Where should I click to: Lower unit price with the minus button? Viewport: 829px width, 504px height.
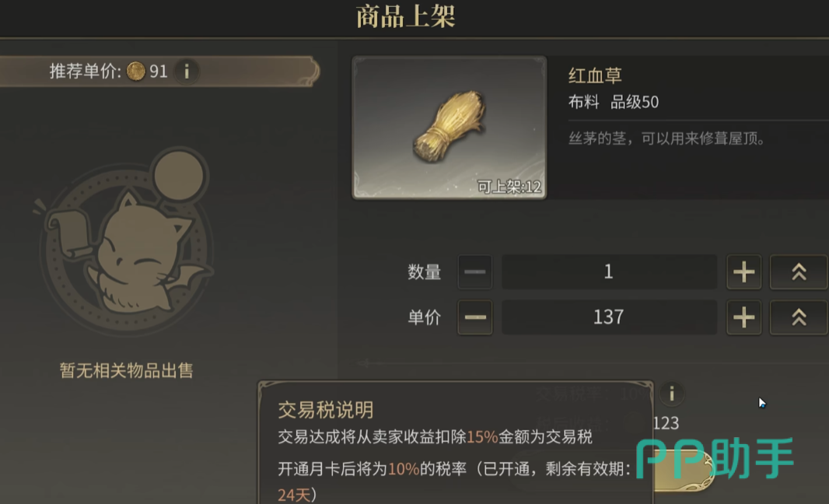(475, 317)
